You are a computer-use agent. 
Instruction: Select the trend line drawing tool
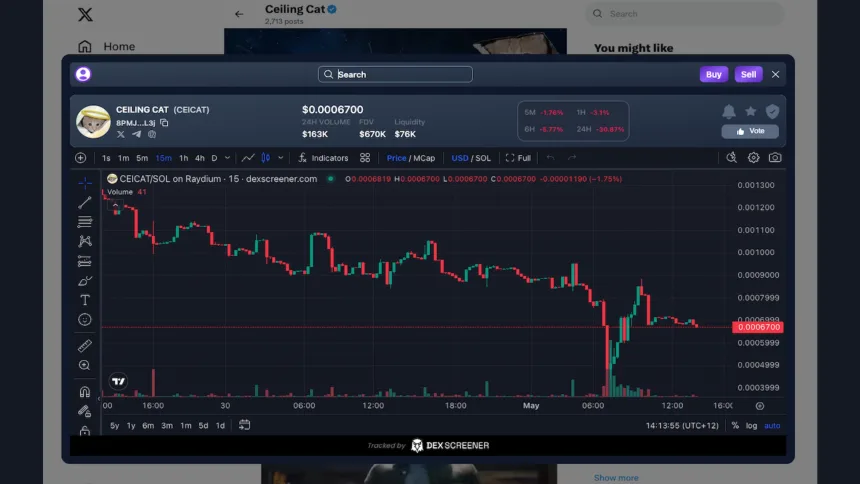(x=85, y=202)
